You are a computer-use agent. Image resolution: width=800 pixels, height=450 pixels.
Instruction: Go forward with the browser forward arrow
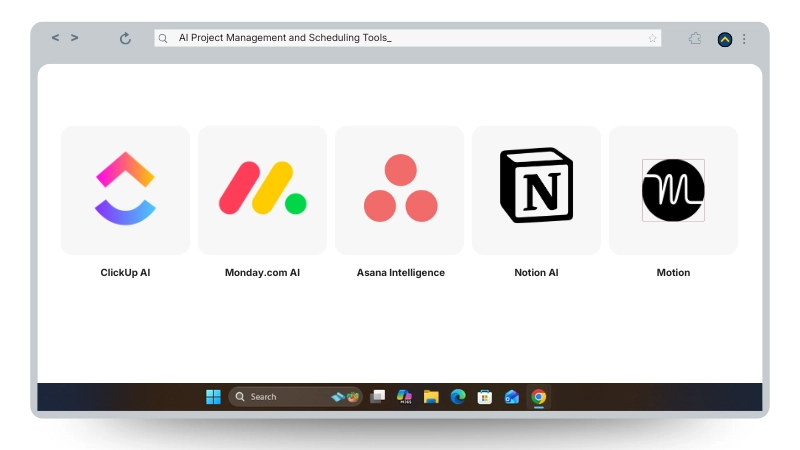coord(74,38)
